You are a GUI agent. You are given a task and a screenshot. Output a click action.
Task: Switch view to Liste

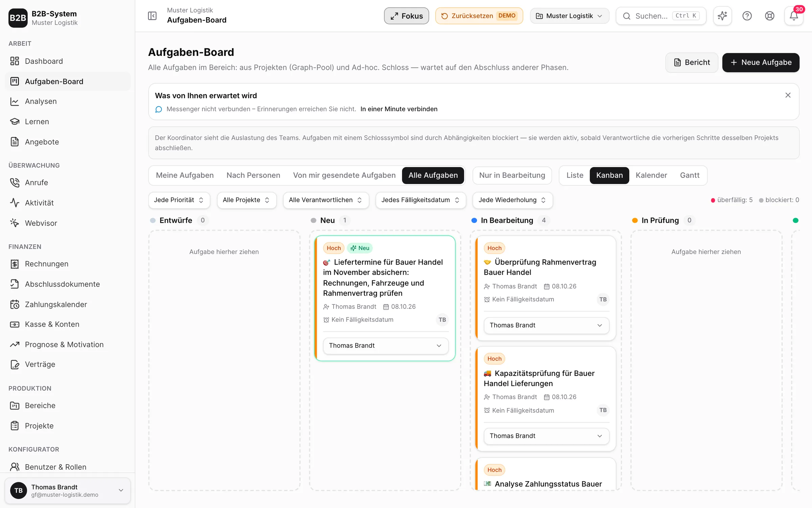[575, 175]
